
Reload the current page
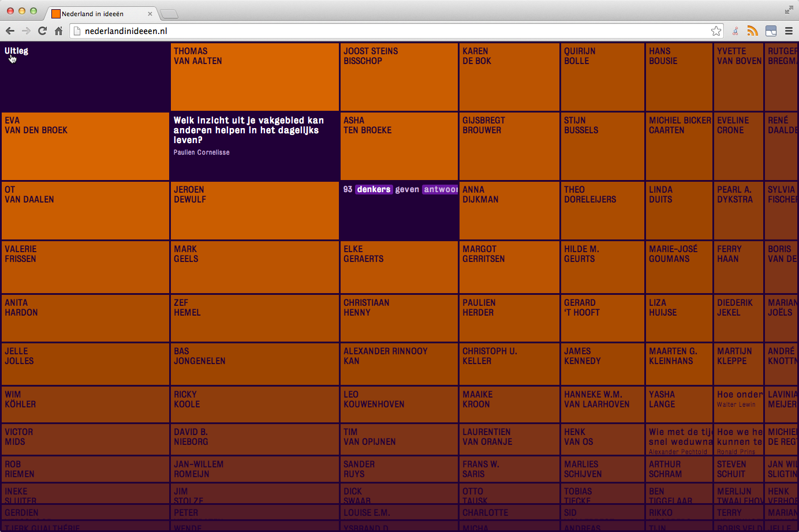click(42, 31)
